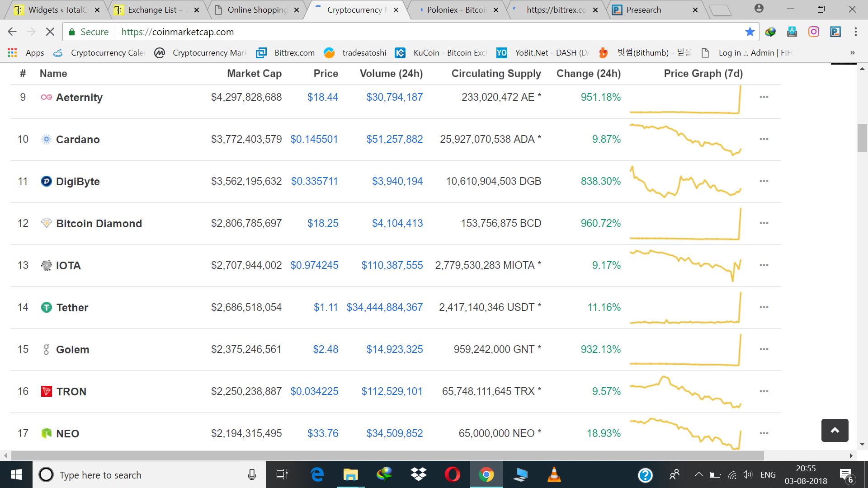Click the microphone icon in the taskbar search

pyautogui.click(x=252, y=474)
